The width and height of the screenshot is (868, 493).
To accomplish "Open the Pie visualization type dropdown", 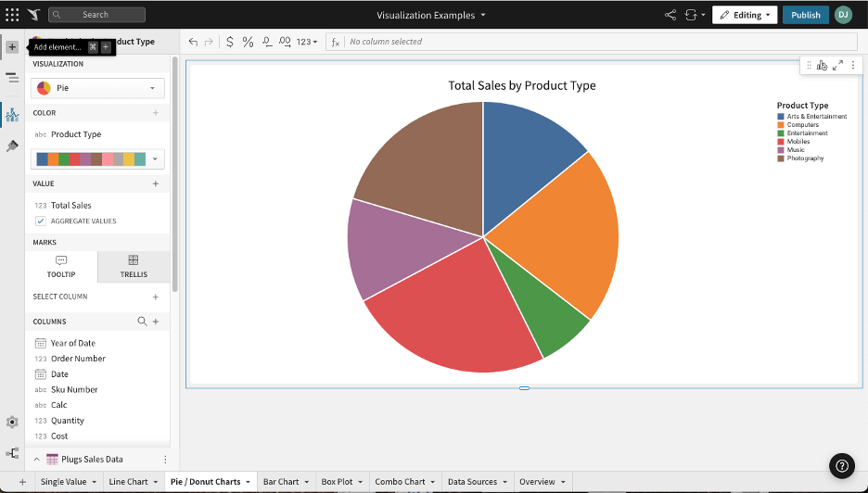I will (98, 88).
